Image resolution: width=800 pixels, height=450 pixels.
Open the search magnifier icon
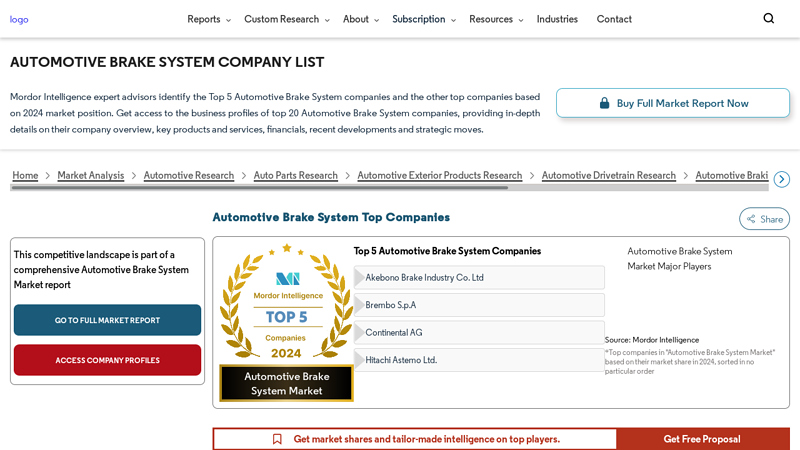click(x=768, y=18)
